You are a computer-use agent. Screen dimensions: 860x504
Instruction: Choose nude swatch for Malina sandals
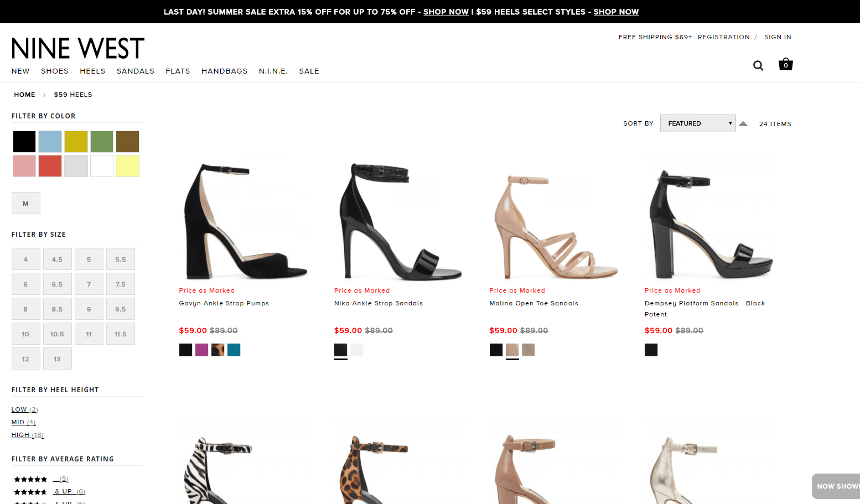(x=512, y=350)
